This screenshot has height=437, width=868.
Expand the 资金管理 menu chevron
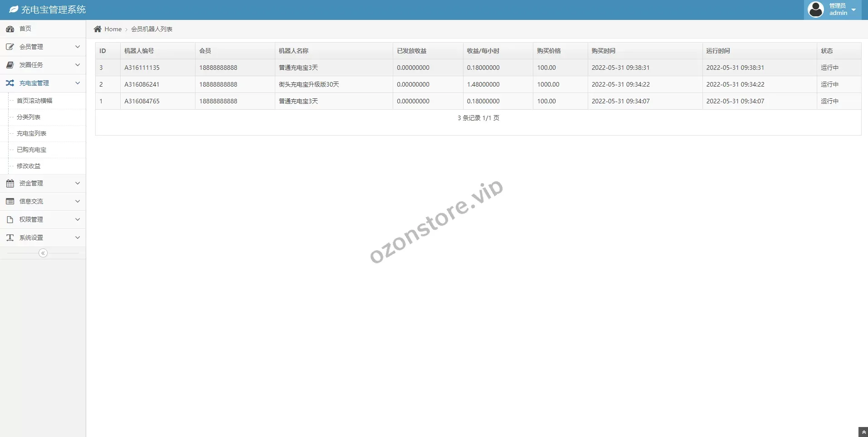78,183
